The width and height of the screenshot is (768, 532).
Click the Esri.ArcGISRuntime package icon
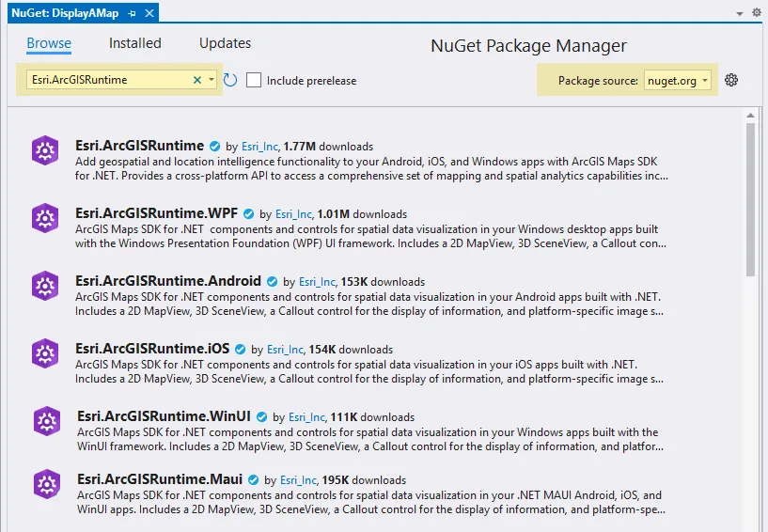[x=45, y=150]
